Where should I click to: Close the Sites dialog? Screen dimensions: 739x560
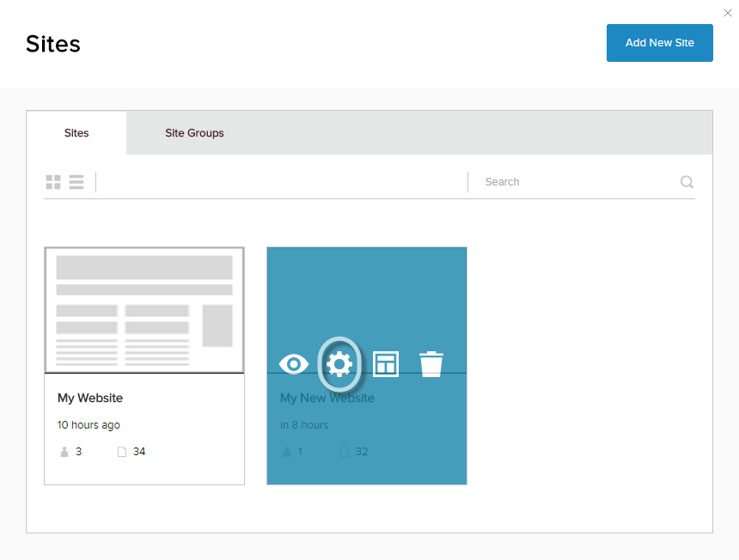[728, 13]
